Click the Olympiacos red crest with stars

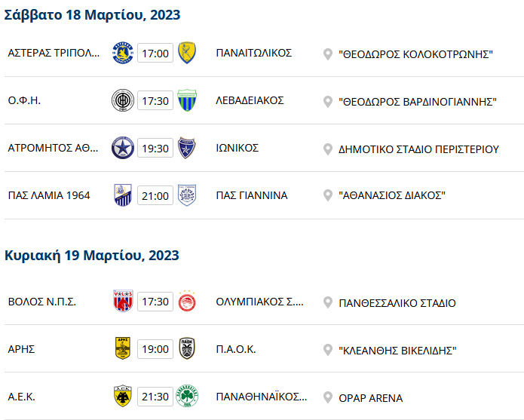[x=187, y=301]
